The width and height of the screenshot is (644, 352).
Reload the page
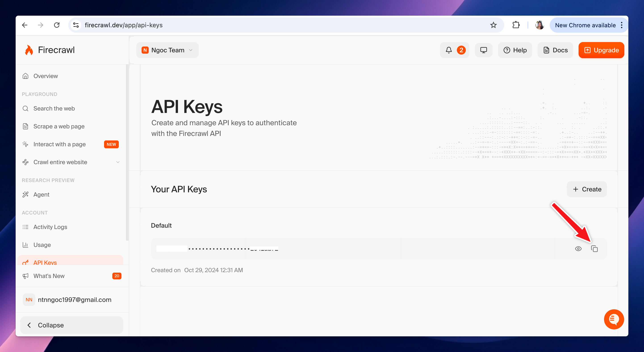57,25
